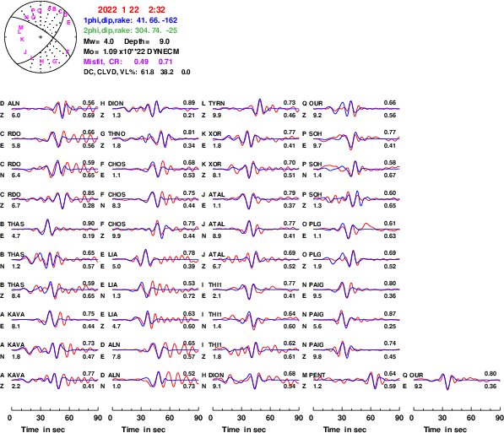The image size is (504, 433).
Task: Click the focal mechanism beachball diagram
Action: 41,37
